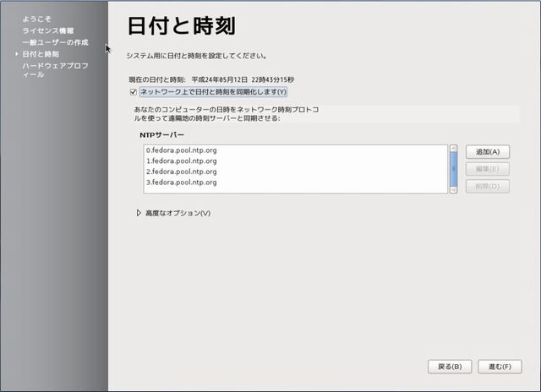
Task: Select 一般ユーザーの作成 in the sidebar
Action: [55, 42]
